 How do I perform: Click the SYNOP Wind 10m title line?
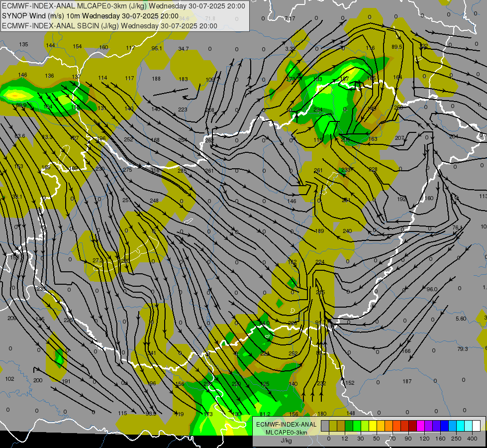click(90, 16)
